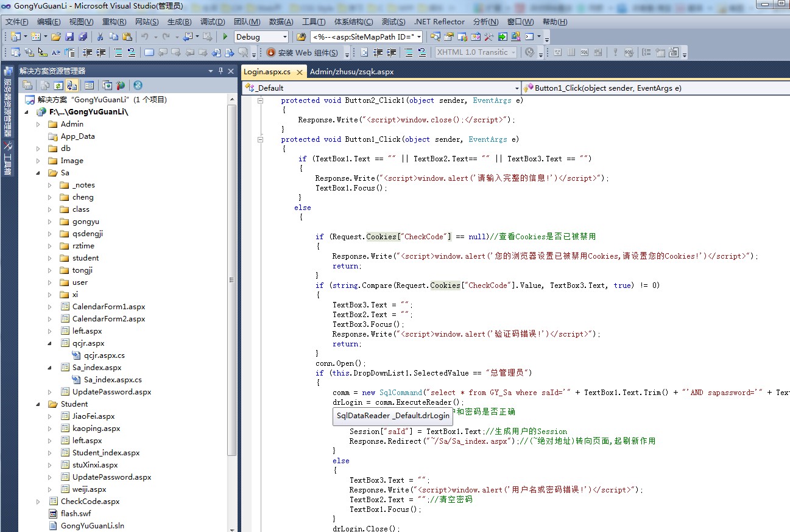Start debugging with green play icon
This screenshot has height=532, width=790.
pos(225,37)
